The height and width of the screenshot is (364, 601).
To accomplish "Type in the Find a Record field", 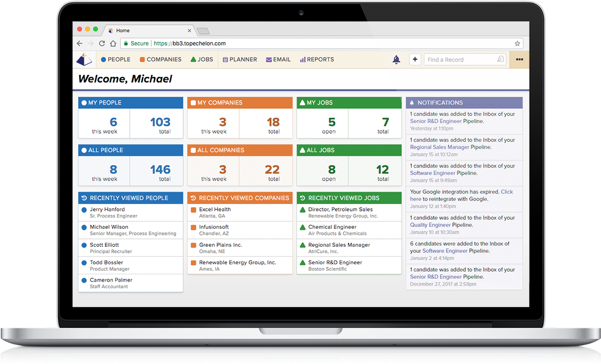I will point(459,60).
